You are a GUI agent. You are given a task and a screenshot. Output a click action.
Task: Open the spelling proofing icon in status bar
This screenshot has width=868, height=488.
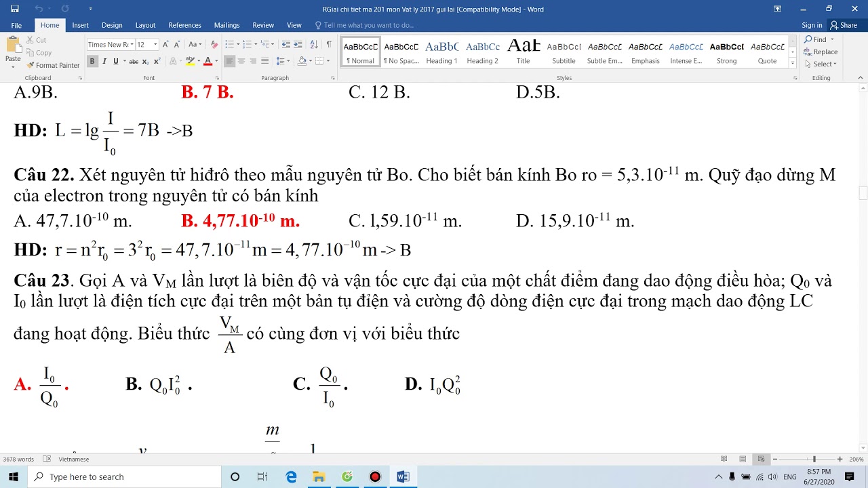coord(47,459)
